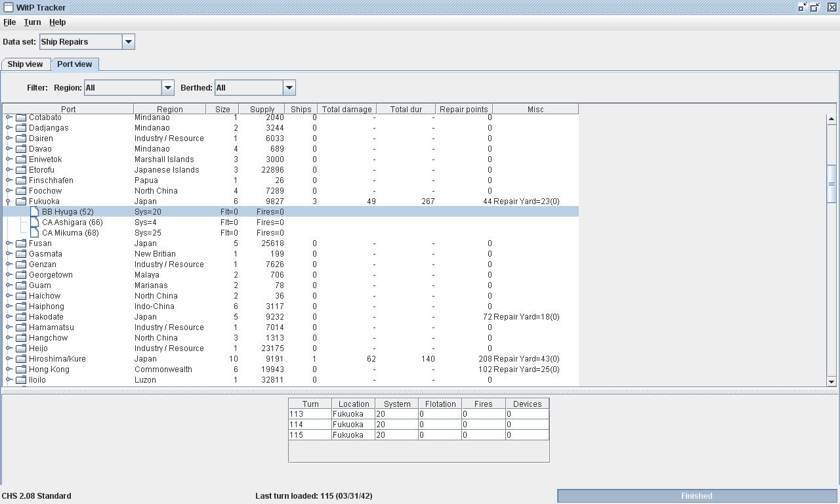Click the Fusan folder icon
The image size is (840, 504).
(21, 243)
